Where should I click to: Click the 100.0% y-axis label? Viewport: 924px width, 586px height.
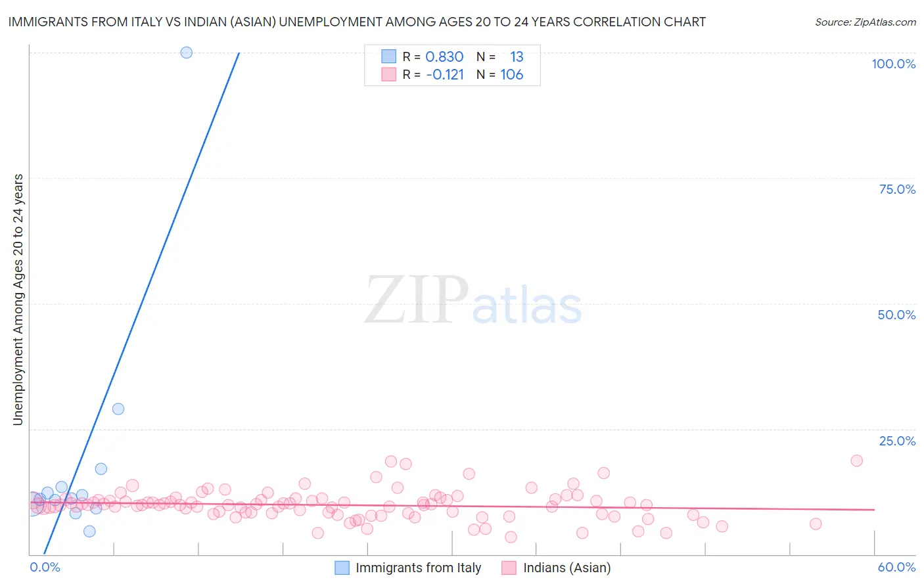pos(893,64)
